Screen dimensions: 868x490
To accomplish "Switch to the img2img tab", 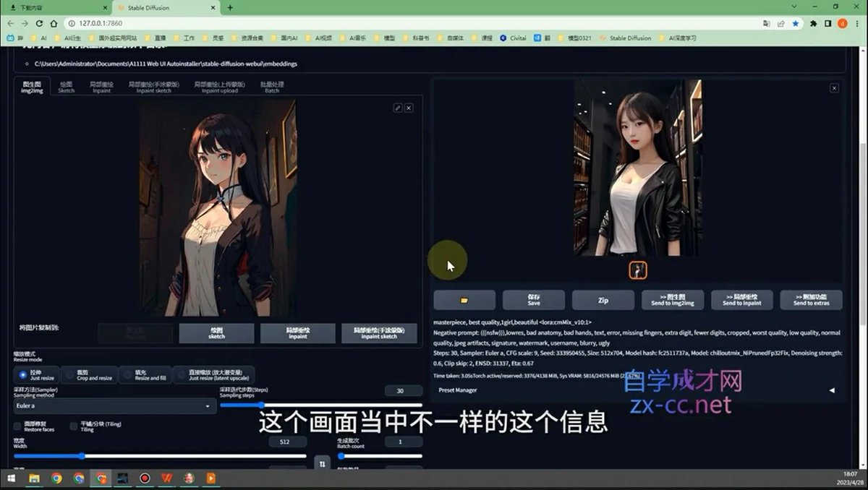I will click(x=32, y=87).
